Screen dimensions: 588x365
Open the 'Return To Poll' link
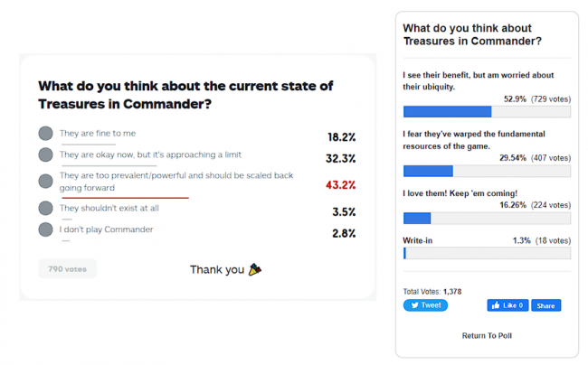point(487,335)
